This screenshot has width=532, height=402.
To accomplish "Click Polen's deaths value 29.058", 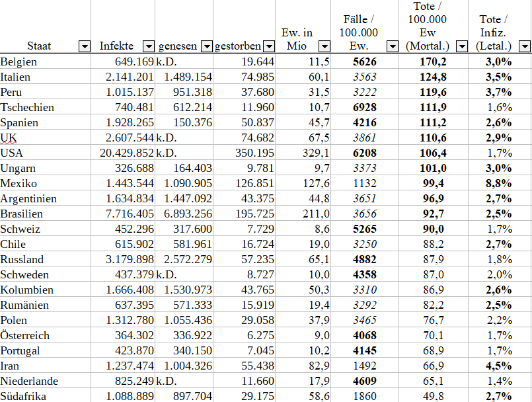I will [x=258, y=320].
